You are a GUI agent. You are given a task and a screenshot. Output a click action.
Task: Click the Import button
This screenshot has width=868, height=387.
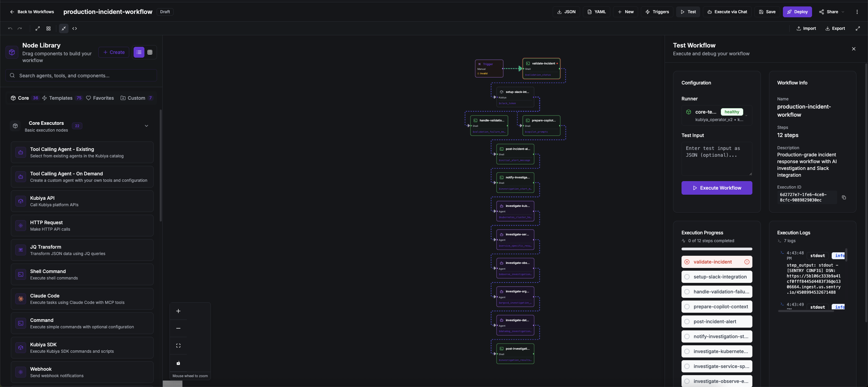[806, 28]
